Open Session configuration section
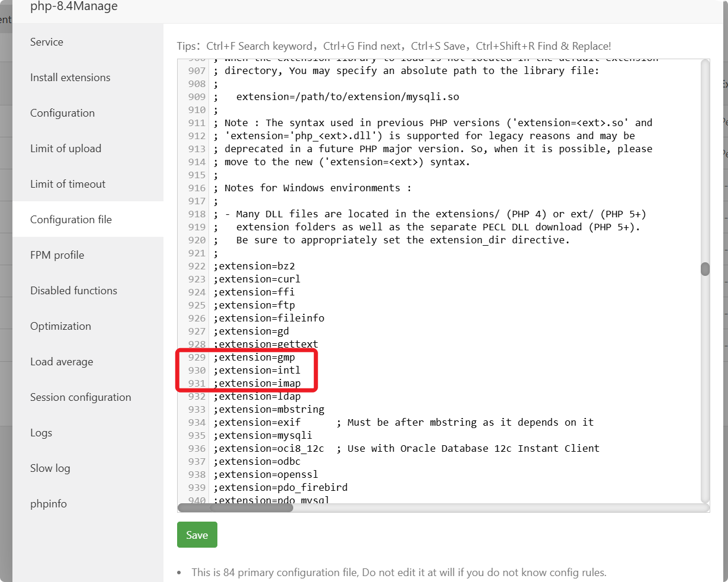728x582 pixels. point(88,397)
